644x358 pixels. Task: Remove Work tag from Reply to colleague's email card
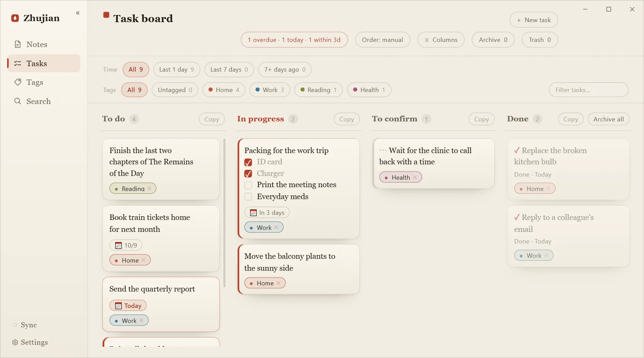pyautogui.click(x=546, y=255)
